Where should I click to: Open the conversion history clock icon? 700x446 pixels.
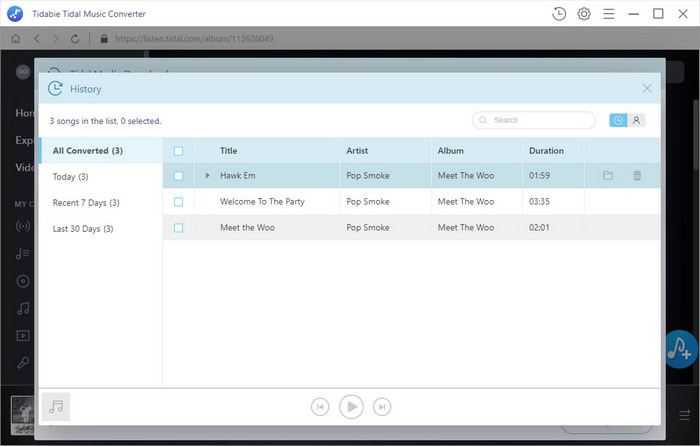pos(558,14)
